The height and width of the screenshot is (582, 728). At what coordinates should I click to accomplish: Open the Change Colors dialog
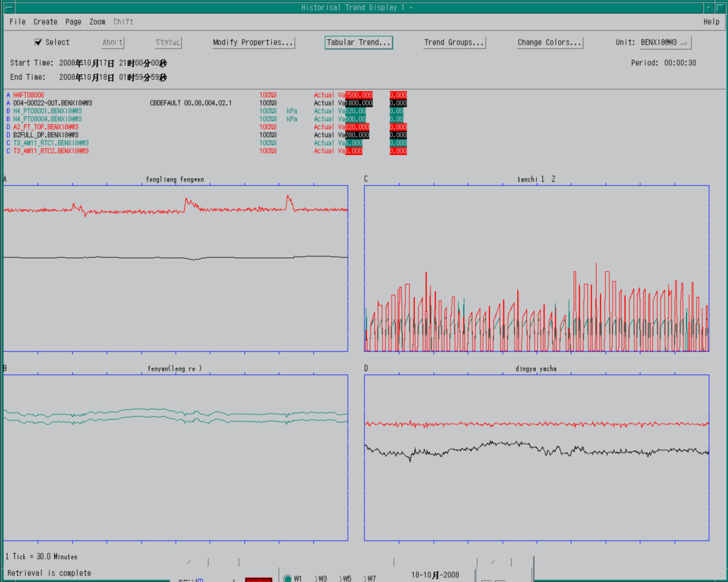click(550, 42)
